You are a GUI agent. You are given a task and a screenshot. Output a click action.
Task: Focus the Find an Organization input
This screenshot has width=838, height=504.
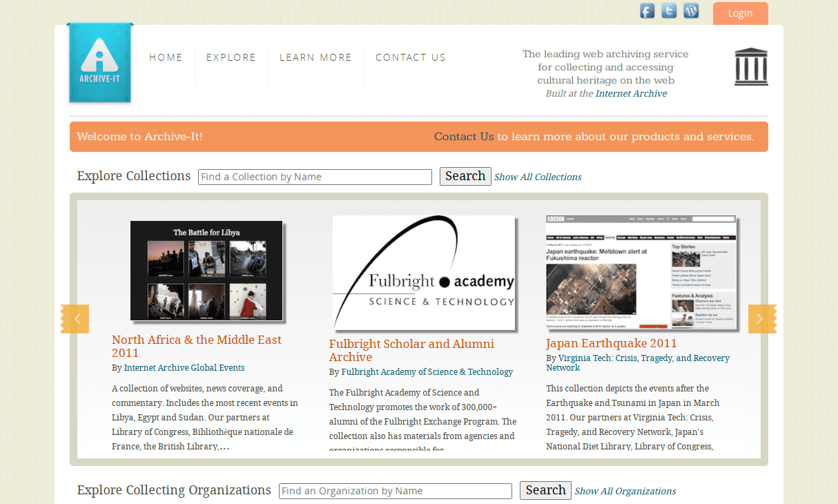coord(395,491)
